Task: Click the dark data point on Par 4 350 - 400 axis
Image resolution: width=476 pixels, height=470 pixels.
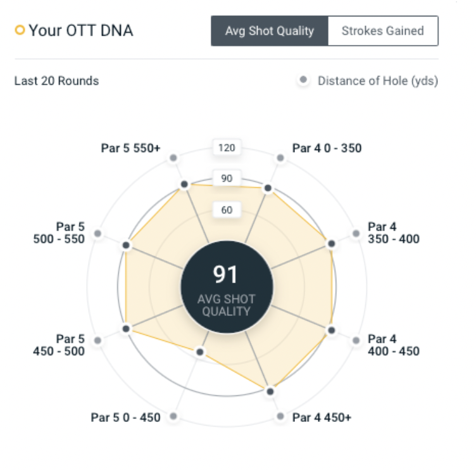Action: coord(330,244)
